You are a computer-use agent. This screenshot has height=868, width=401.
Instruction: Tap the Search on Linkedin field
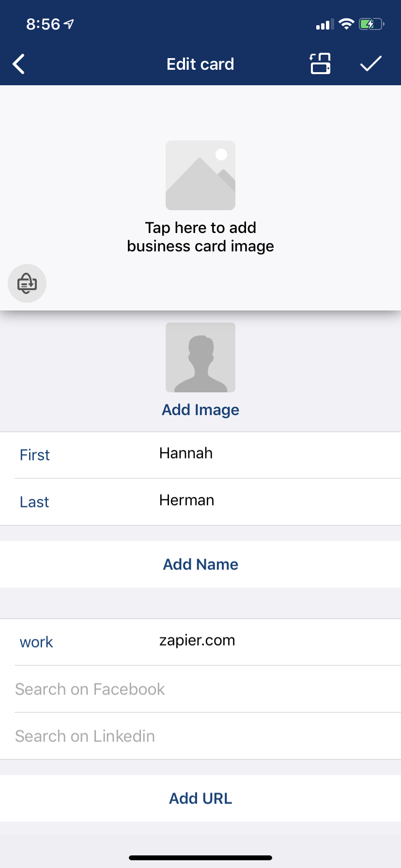pos(85,736)
